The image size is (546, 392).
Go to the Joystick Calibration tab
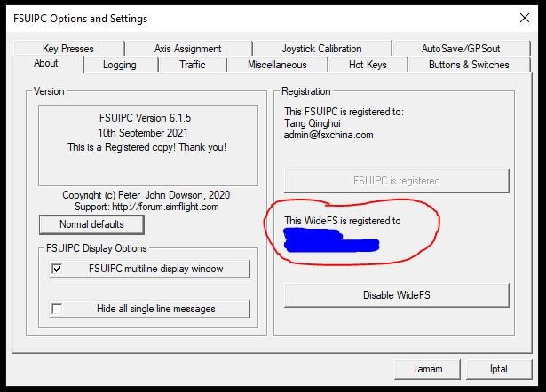point(322,49)
